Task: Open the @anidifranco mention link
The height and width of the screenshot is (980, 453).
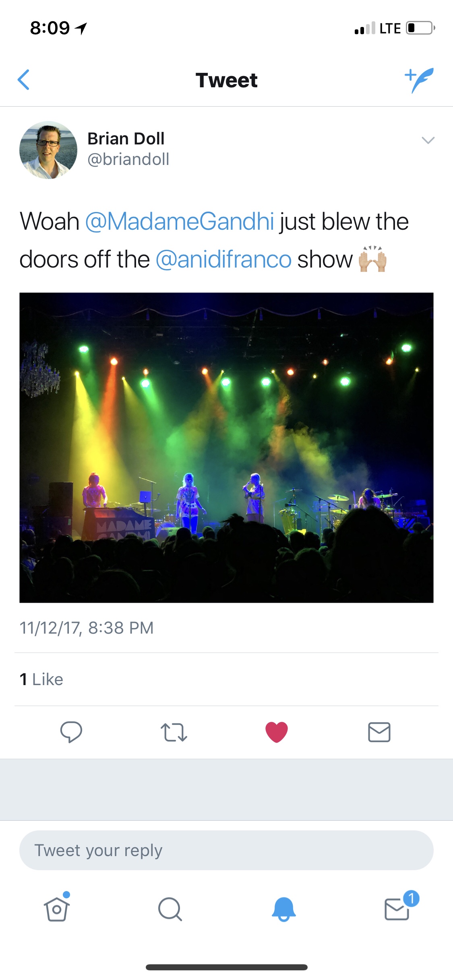Action: (x=223, y=259)
